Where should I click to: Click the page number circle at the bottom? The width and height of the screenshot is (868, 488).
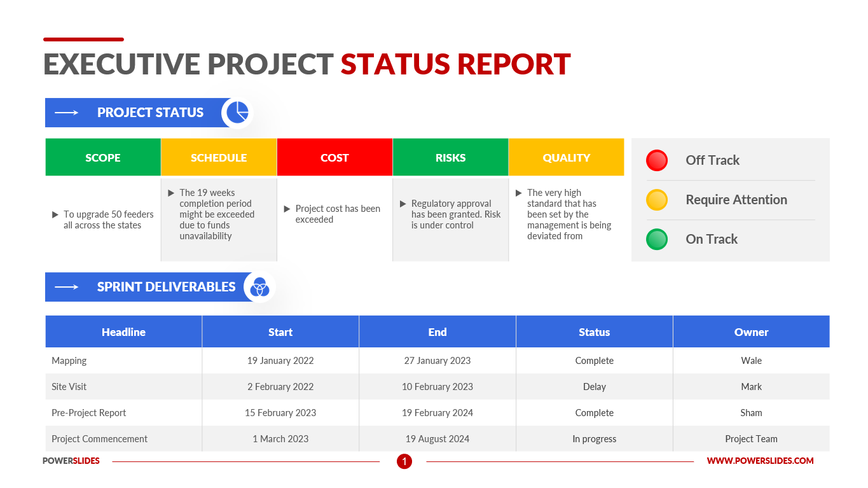click(404, 461)
